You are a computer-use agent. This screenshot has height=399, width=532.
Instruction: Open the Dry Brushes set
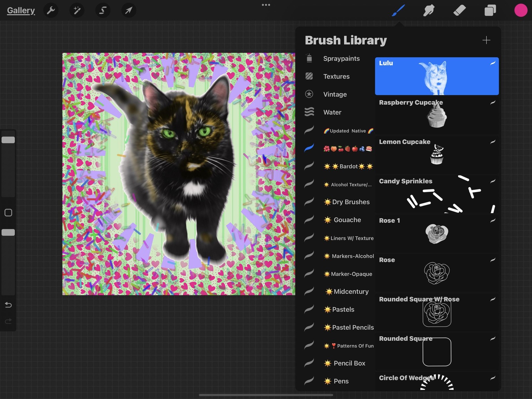point(339,202)
